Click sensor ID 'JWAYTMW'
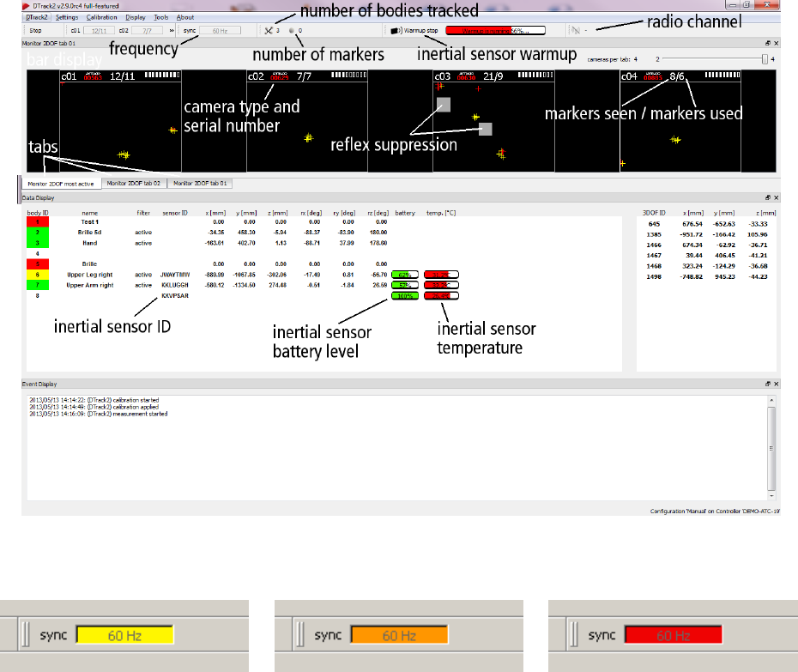 coord(175,275)
